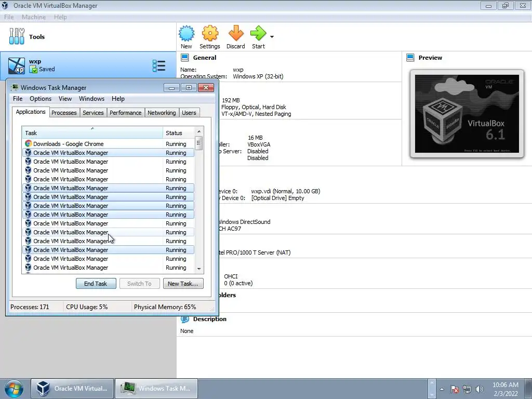Image resolution: width=532 pixels, height=399 pixels.
Task: Switch to Windows Task Manager taskbar button
Action: click(x=156, y=389)
